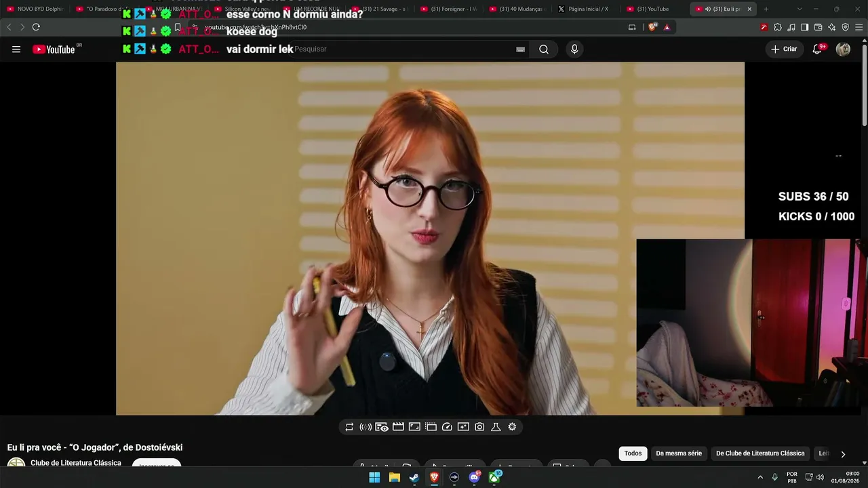Open the YouTube account avatar menu
This screenshot has width=868, height=488.
[843, 49]
